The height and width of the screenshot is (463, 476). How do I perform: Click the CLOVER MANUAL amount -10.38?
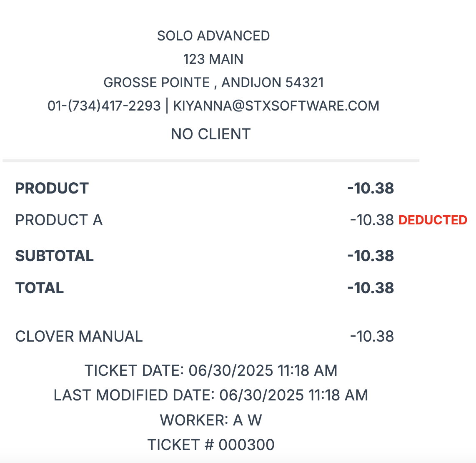[x=372, y=337]
